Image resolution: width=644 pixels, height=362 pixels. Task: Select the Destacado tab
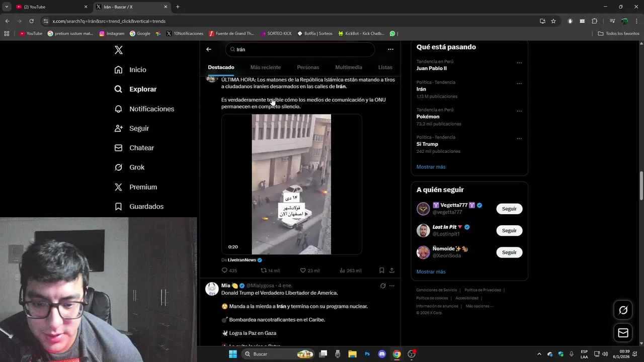(221, 67)
